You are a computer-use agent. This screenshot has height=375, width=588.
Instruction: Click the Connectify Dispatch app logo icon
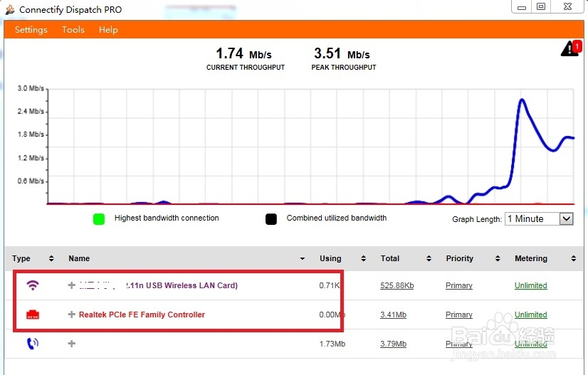tap(10, 9)
